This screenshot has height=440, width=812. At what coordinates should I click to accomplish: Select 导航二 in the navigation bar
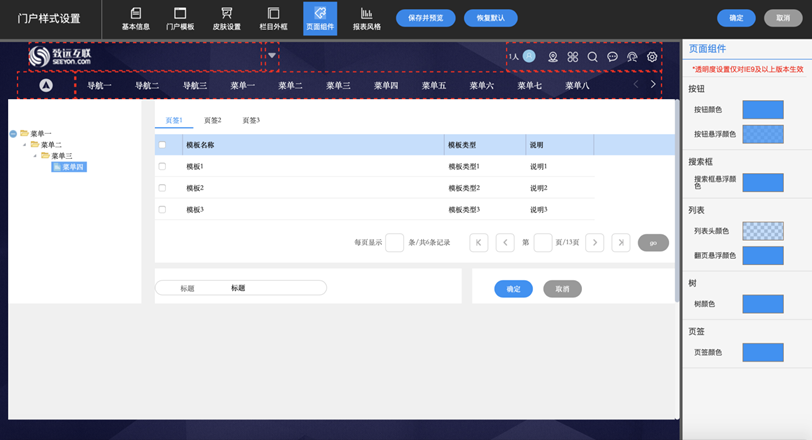[x=147, y=86]
